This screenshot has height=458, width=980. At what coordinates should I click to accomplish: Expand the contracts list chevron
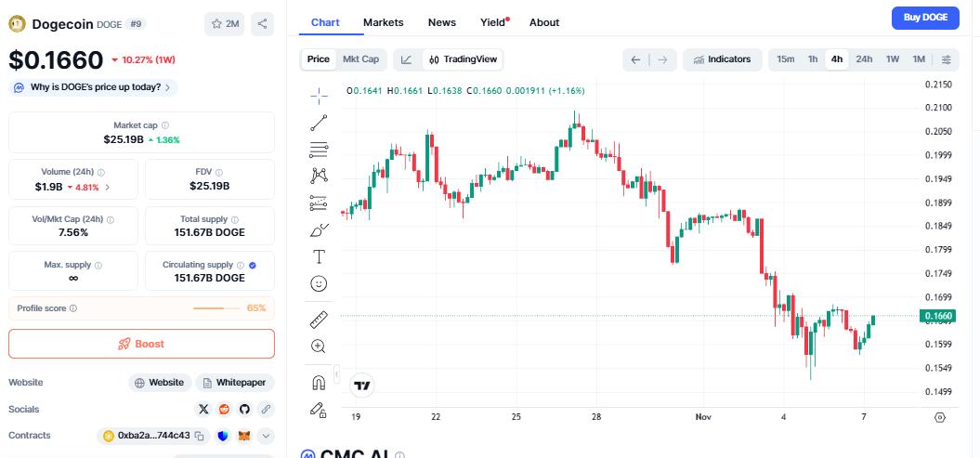(266, 436)
